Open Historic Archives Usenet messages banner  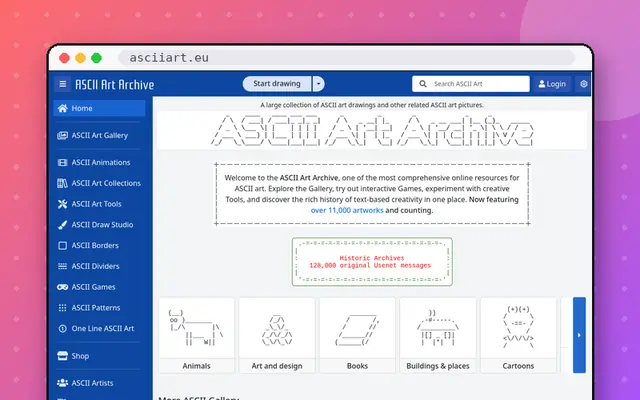pyautogui.click(x=372, y=262)
